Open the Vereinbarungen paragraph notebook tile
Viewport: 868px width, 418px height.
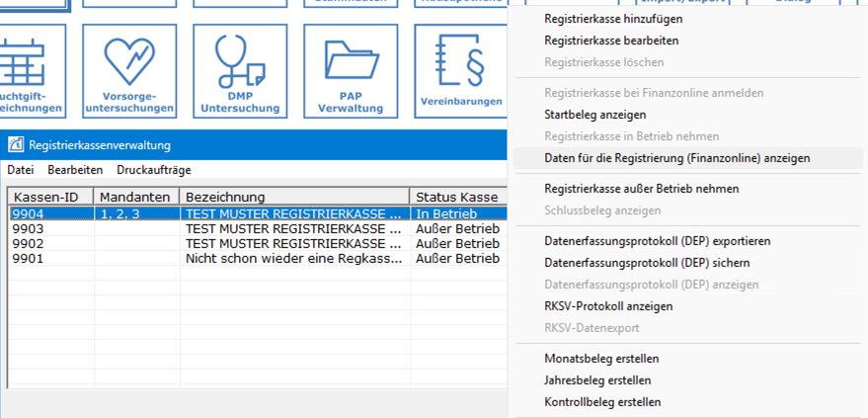pyautogui.click(x=460, y=70)
